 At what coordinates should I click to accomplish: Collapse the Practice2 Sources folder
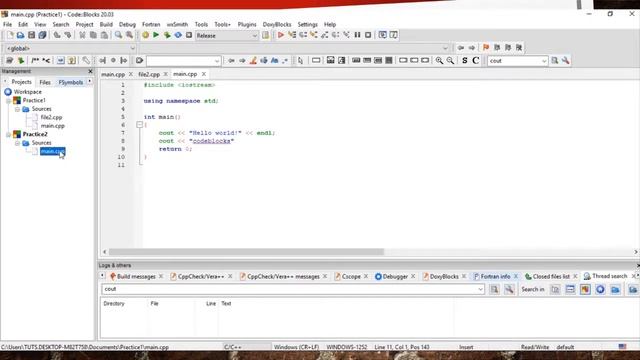pyautogui.click(x=17, y=143)
